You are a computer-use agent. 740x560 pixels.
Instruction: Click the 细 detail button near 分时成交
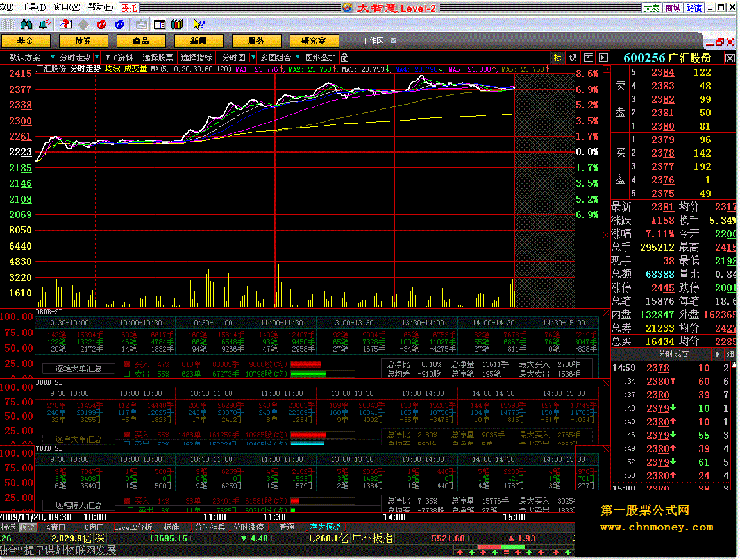click(730, 354)
